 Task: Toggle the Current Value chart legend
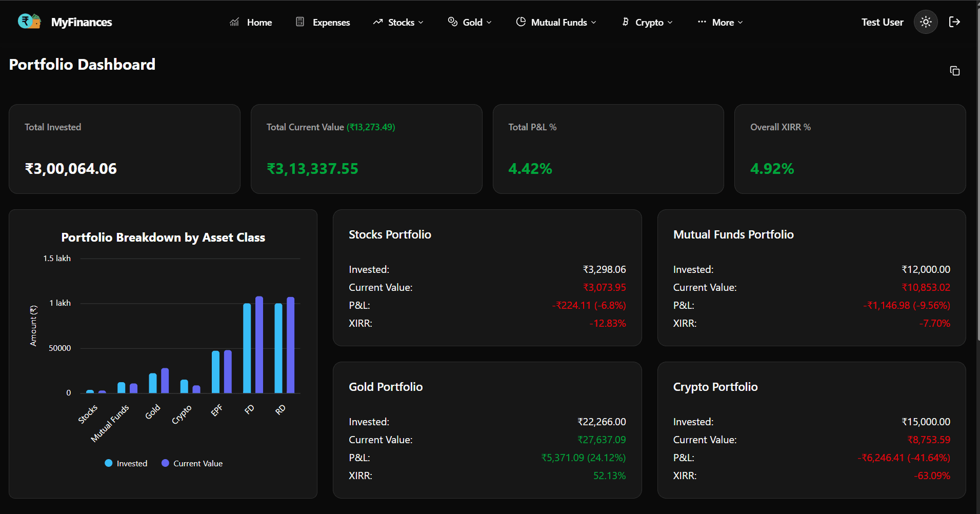[192, 463]
